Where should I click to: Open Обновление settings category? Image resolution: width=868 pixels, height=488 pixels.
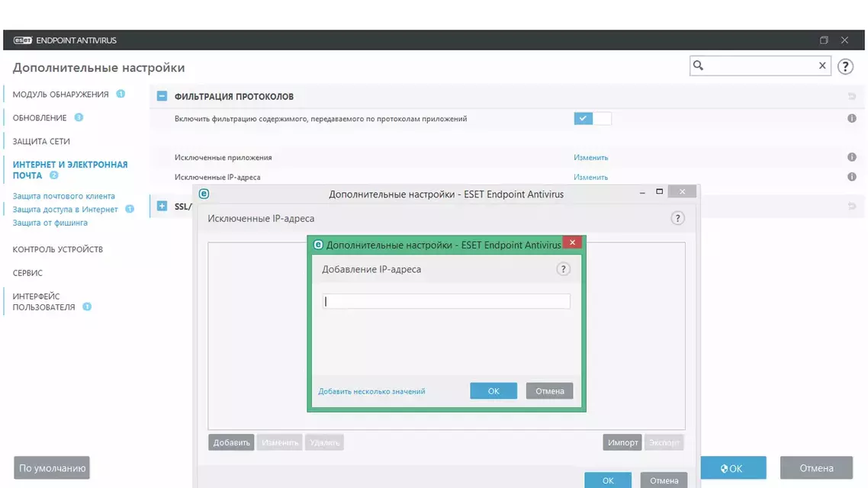40,117
